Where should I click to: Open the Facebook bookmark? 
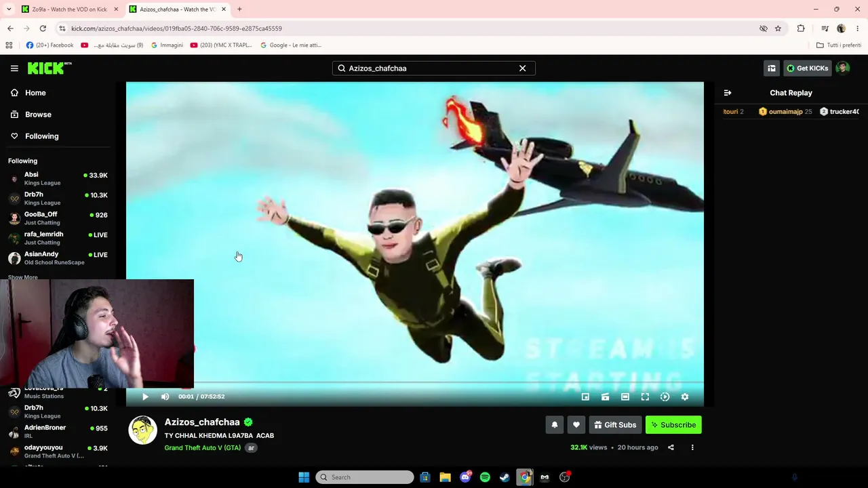(50, 45)
